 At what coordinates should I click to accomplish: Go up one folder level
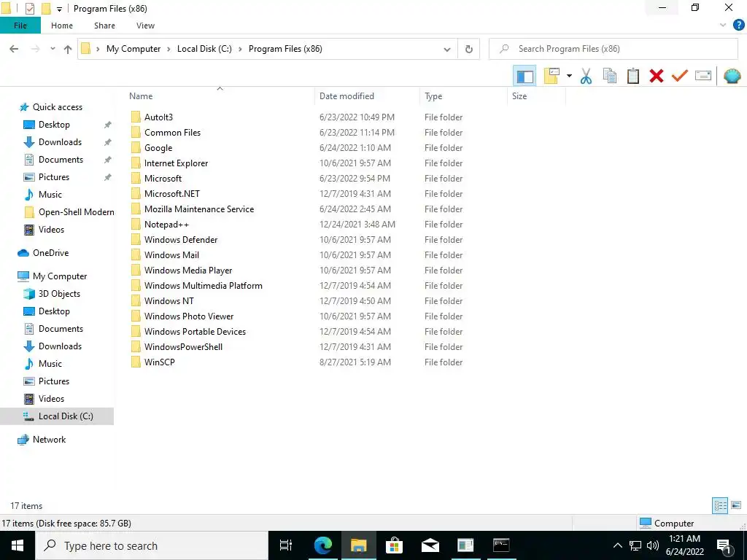click(x=68, y=49)
